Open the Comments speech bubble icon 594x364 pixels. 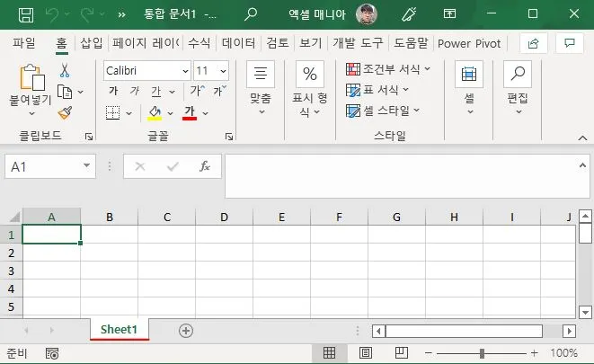pyautogui.click(x=570, y=43)
